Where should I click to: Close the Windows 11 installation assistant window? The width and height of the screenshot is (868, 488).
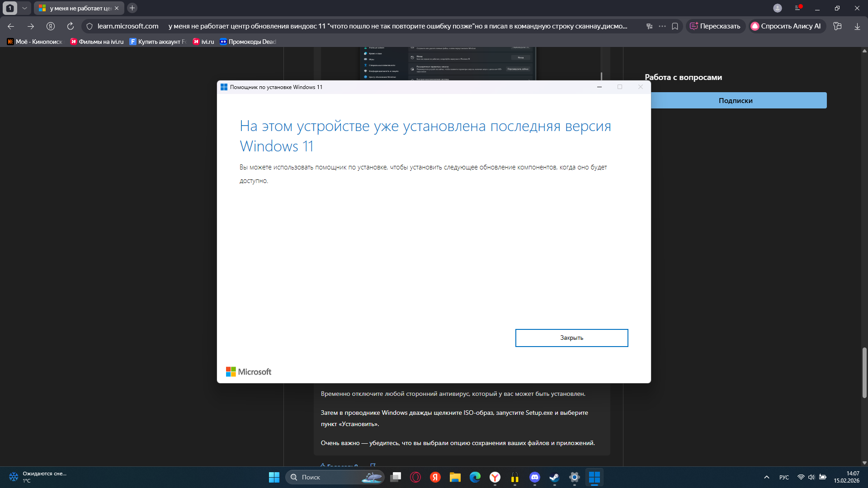[641, 87]
